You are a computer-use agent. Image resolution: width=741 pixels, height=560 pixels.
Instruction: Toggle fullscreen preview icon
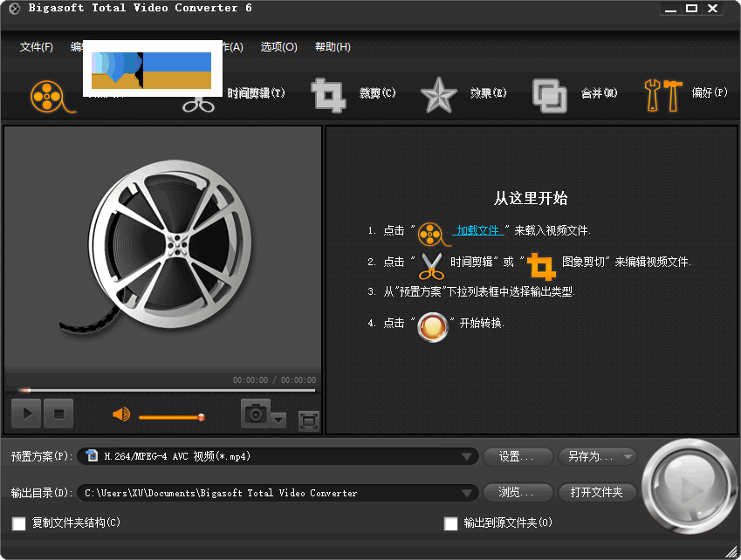tap(309, 420)
